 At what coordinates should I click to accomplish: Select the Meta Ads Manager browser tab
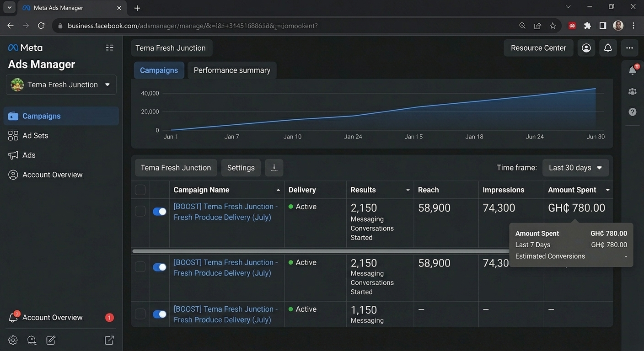72,8
